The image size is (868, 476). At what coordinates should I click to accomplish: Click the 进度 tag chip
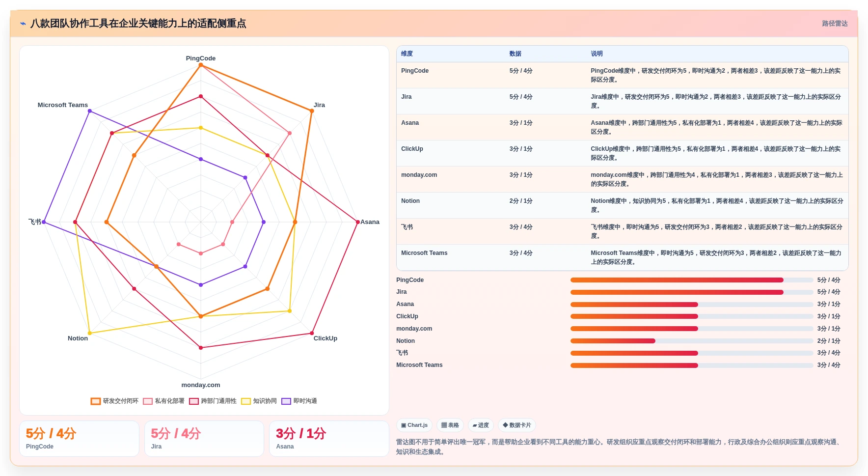coord(481,425)
